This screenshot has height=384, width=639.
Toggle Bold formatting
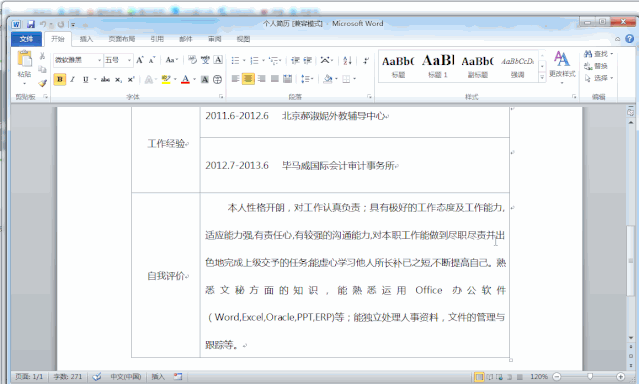coord(60,79)
